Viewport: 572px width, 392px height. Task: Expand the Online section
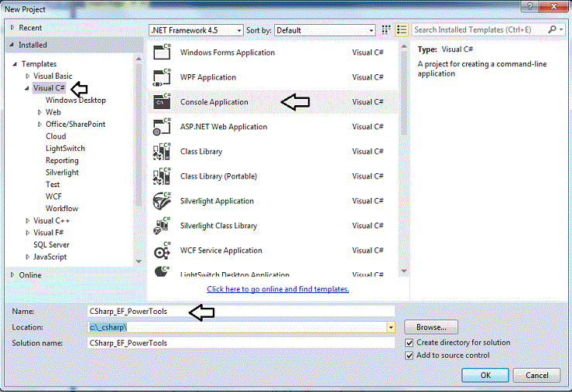tap(12, 274)
